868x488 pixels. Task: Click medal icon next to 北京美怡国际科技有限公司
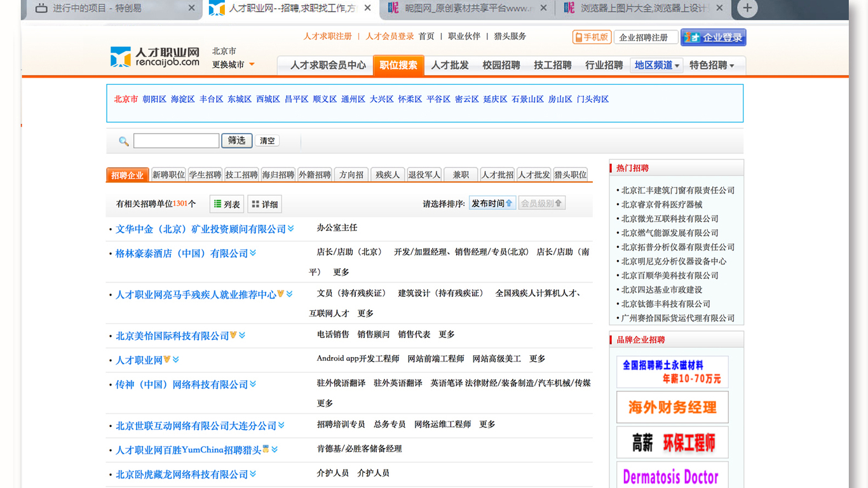tap(233, 335)
